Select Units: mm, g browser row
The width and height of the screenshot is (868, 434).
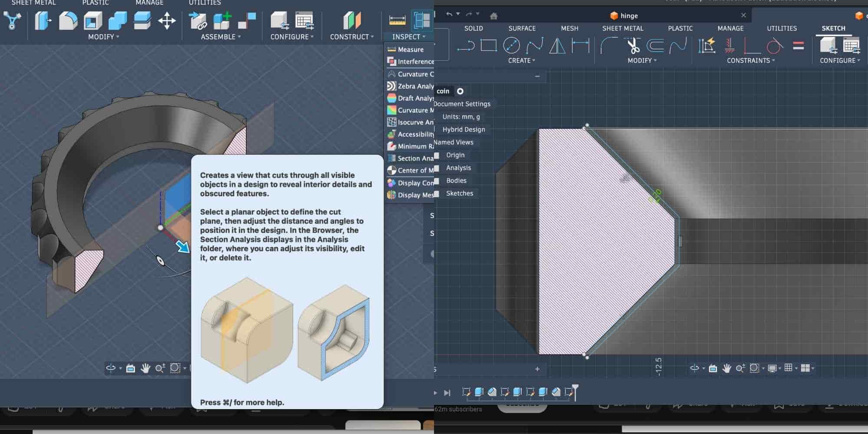461,117
